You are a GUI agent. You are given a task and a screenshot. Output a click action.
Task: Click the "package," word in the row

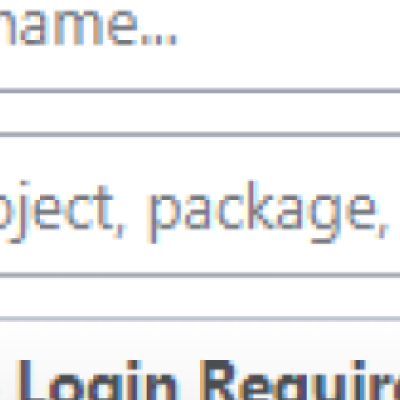268,211
